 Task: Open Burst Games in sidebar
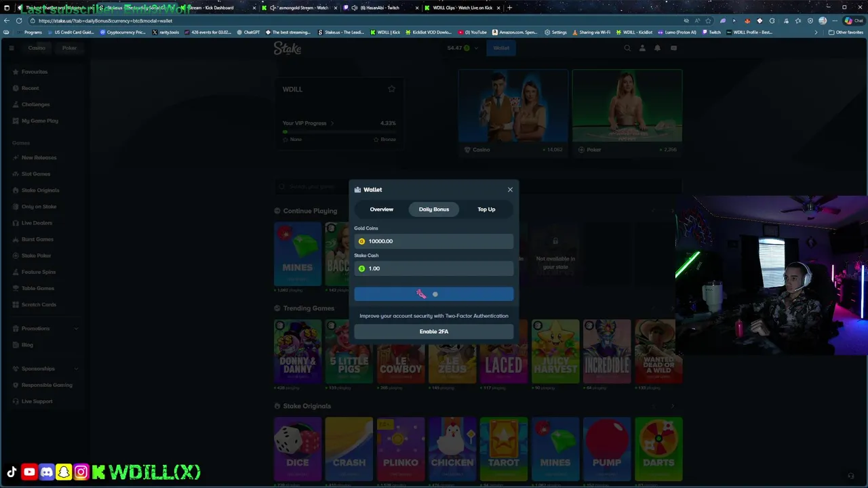37,239
